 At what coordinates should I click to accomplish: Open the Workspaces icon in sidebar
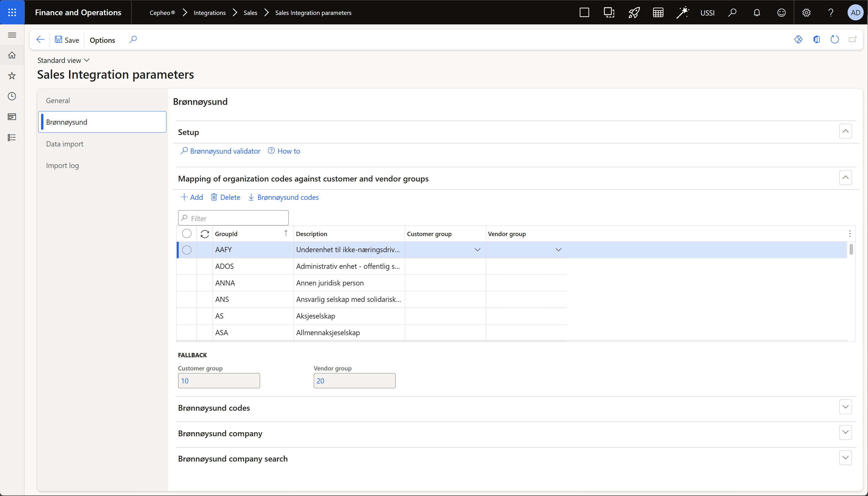pos(12,117)
